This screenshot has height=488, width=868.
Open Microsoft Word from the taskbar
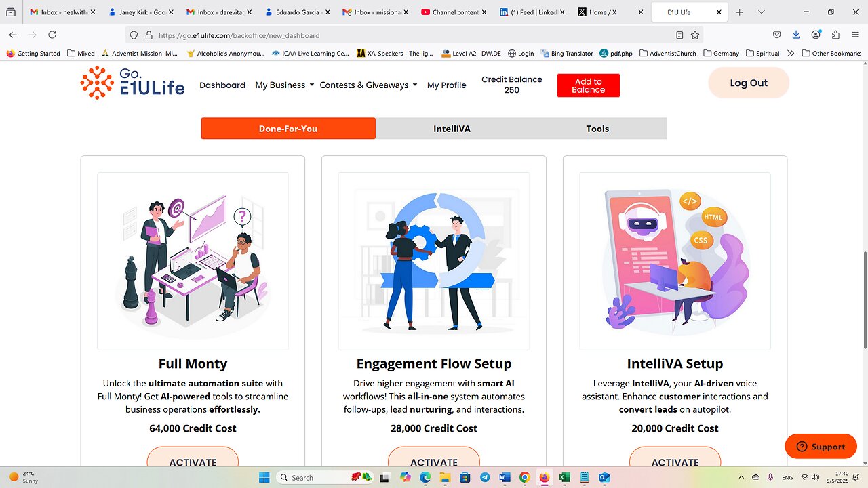505,477
